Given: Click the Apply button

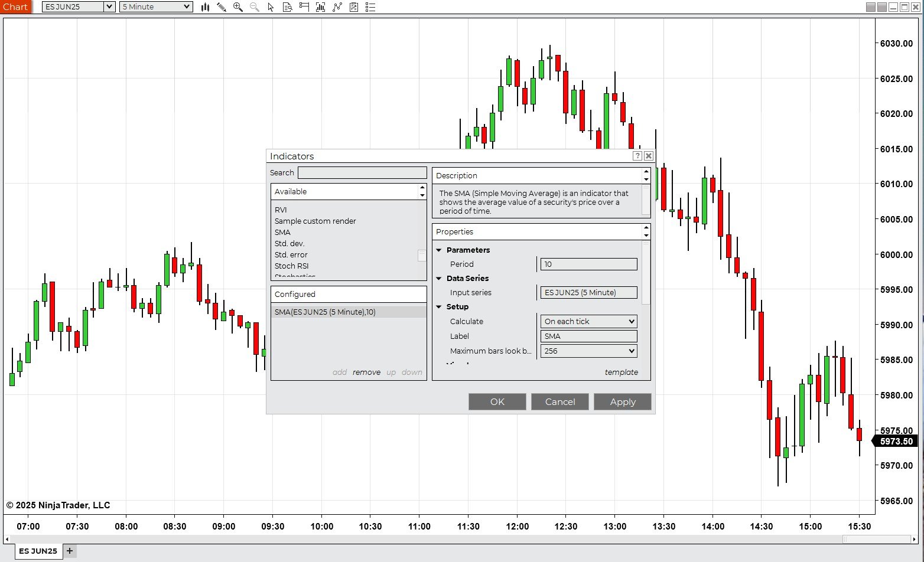Looking at the screenshot, I should coord(623,401).
